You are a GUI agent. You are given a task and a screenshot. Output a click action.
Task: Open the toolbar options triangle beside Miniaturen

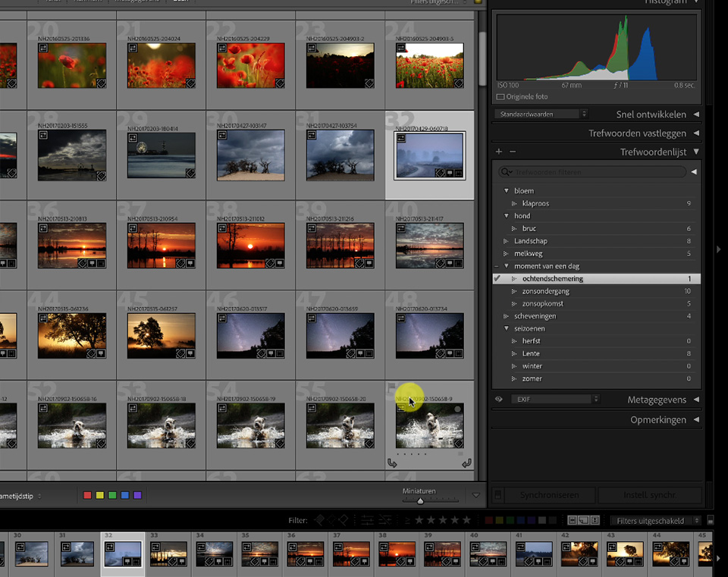tap(476, 495)
